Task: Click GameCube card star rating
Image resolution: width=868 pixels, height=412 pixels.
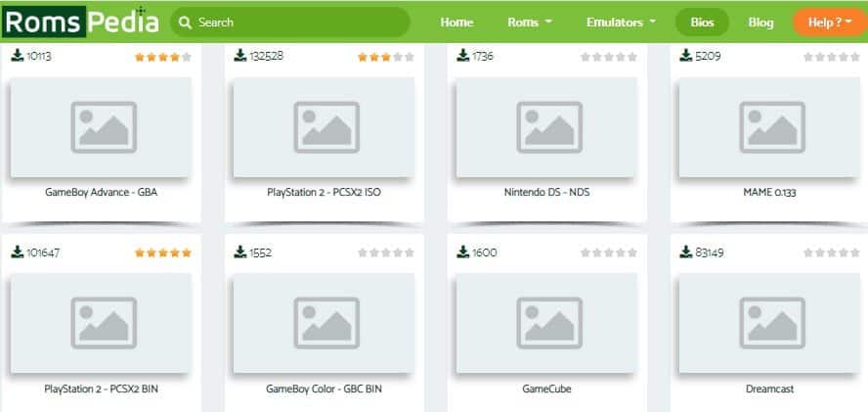Action: pyautogui.click(x=609, y=252)
